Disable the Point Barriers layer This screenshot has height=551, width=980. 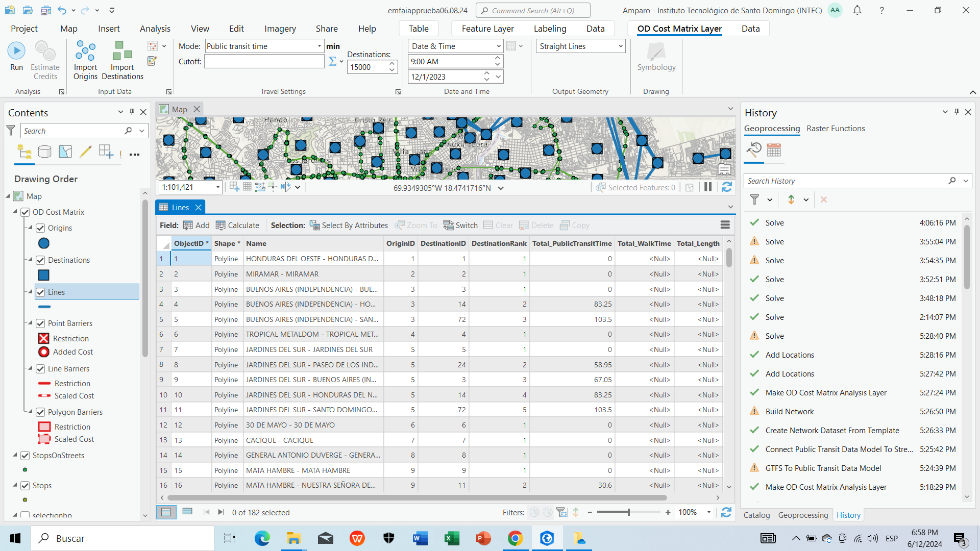[x=40, y=323]
